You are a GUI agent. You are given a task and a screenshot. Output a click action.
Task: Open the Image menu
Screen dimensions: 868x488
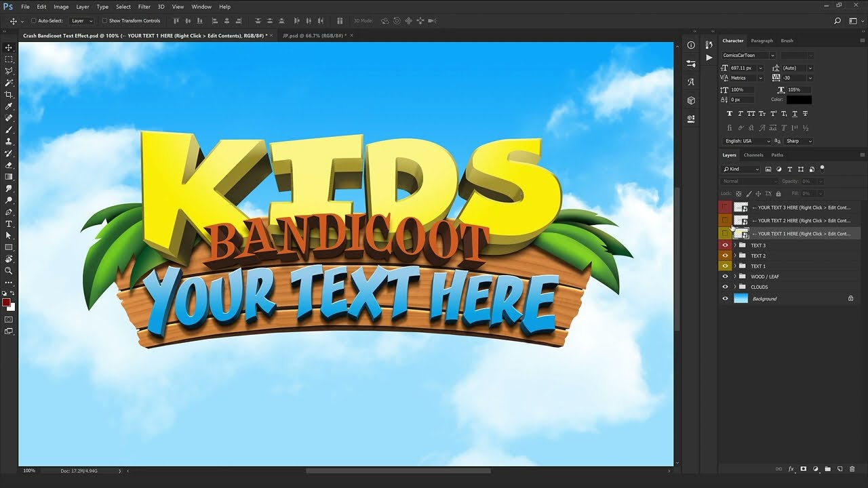pos(61,7)
